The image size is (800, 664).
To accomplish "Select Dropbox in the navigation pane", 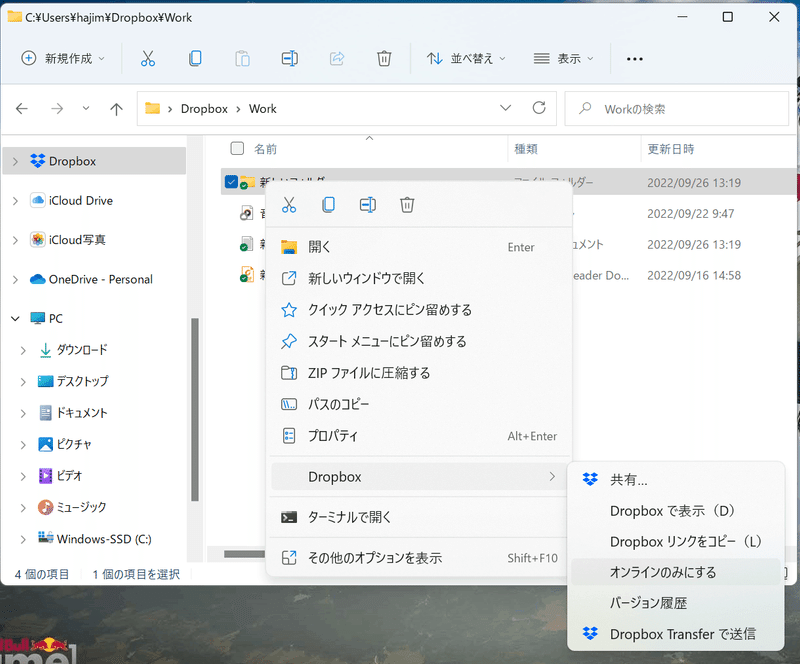I will [x=94, y=161].
